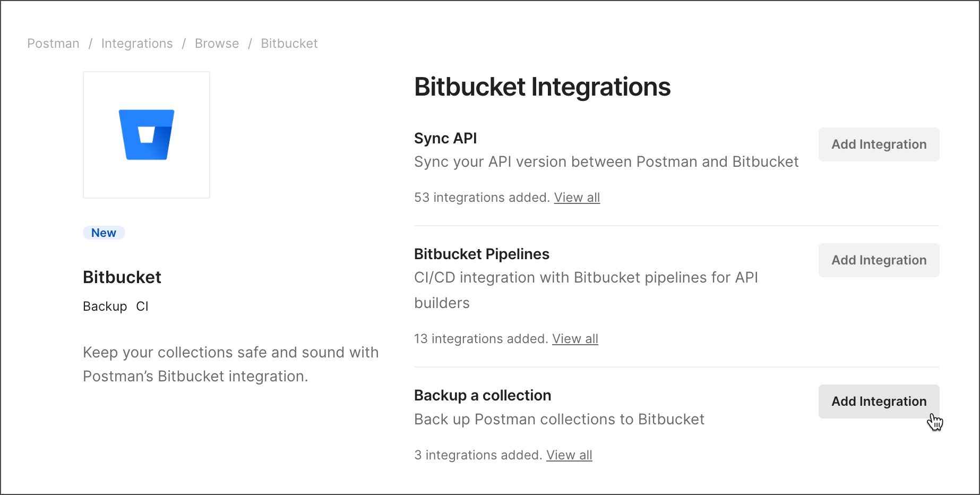980x495 pixels.
Task: Open the Sync API heading
Action: [x=445, y=138]
